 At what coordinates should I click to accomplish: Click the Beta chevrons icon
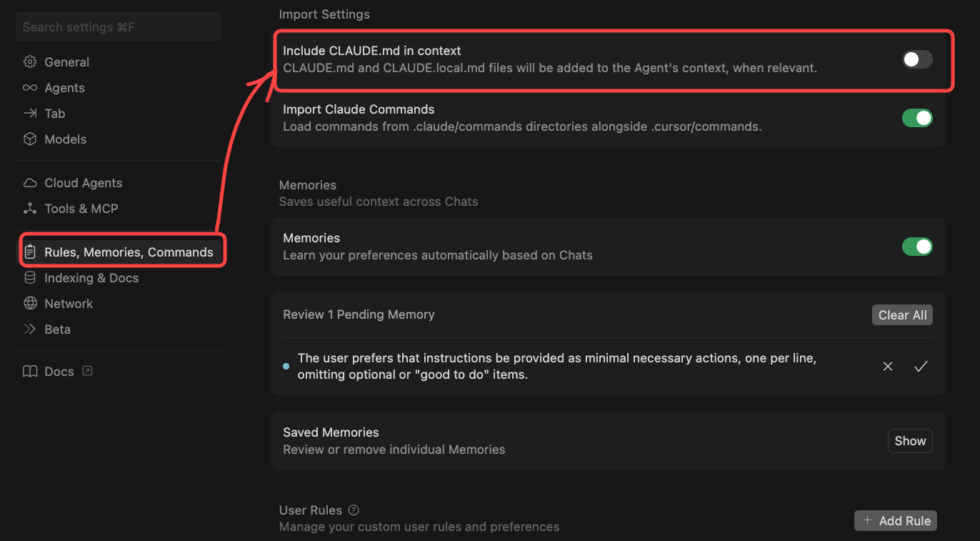click(30, 329)
